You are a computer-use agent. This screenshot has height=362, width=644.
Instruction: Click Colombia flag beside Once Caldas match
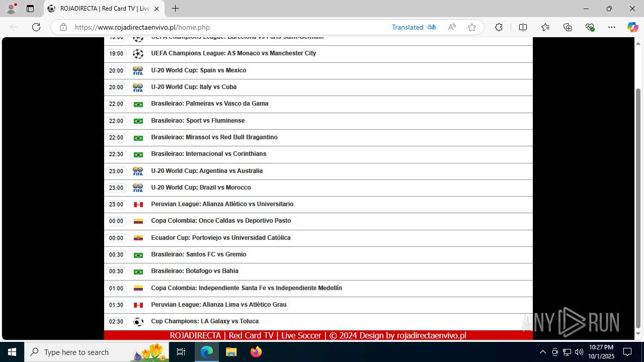pyautogui.click(x=138, y=221)
